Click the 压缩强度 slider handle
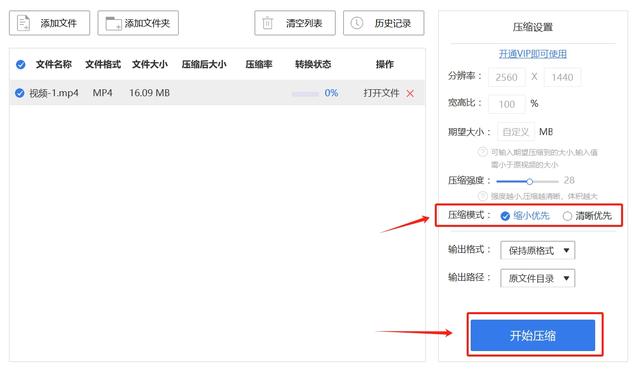This screenshot has width=640, height=372. click(x=529, y=181)
